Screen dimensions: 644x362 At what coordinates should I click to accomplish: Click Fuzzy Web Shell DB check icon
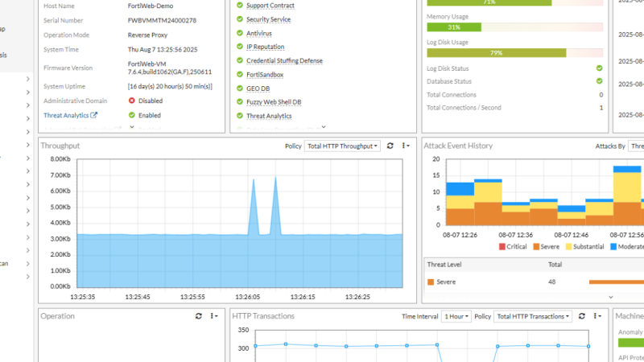[240, 102]
